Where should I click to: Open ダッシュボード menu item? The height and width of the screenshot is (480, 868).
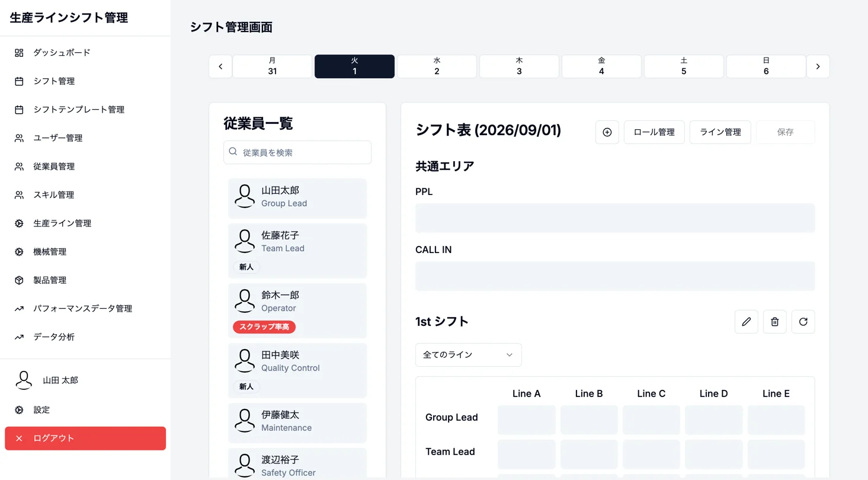pyautogui.click(x=85, y=53)
